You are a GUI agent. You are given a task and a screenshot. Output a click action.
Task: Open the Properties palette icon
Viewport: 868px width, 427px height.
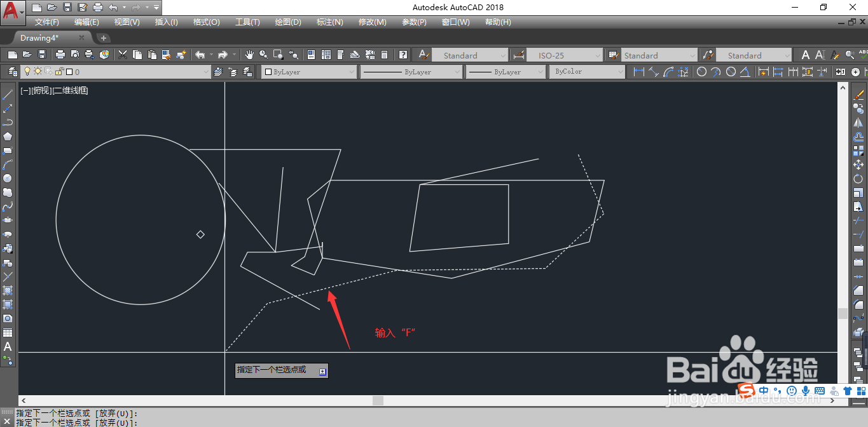pos(311,55)
